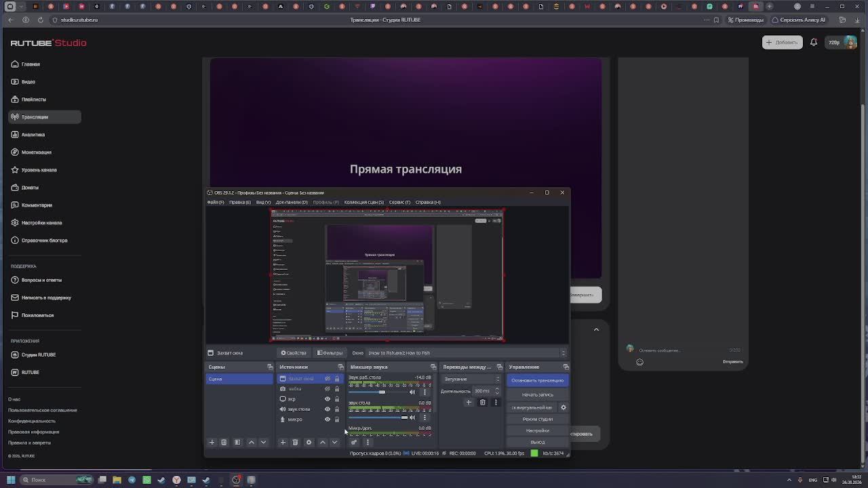This screenshot has height=488, width=868.
Task: Add a transition with the plus icon
Action: coord(469,403)
